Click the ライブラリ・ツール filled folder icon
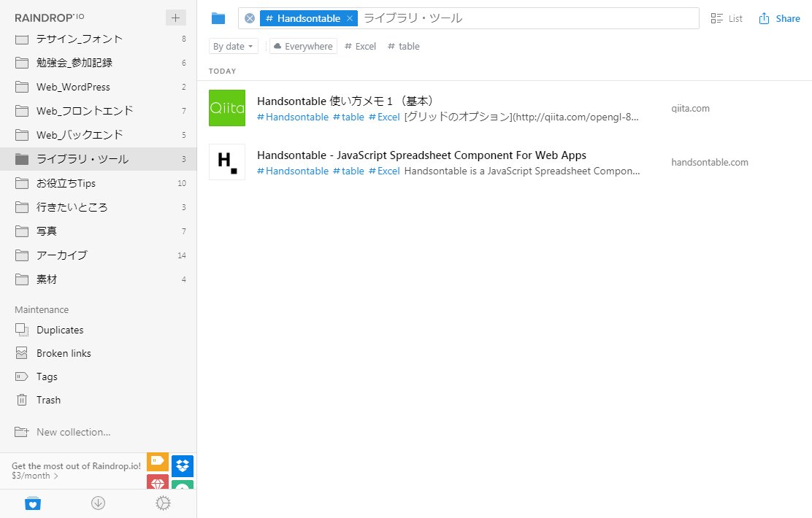 pos(22,159)
